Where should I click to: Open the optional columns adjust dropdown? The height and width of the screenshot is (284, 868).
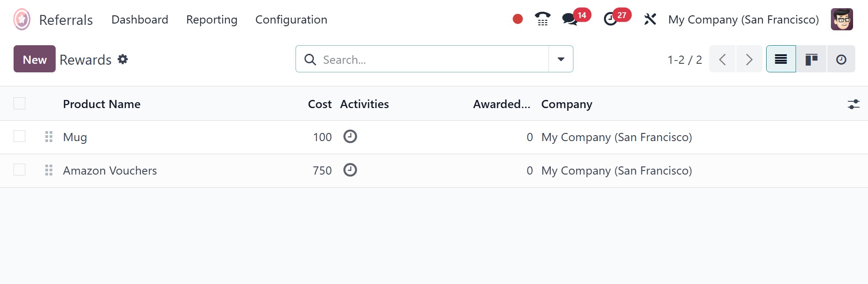click(853, 104)
